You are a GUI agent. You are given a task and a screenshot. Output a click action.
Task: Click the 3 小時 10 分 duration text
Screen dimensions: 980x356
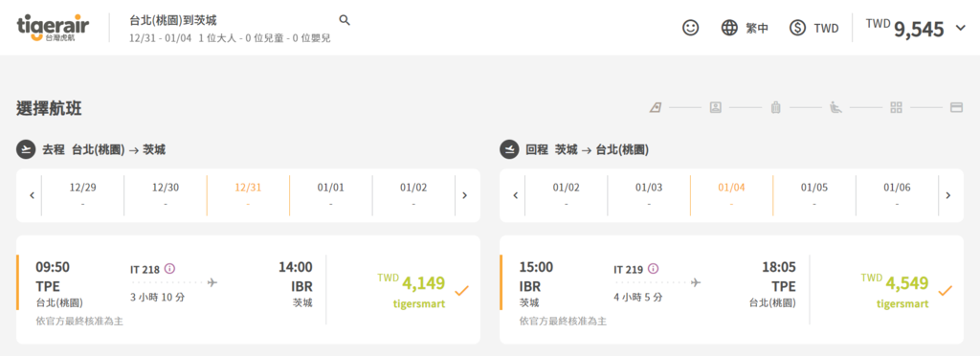click(158, 298)
